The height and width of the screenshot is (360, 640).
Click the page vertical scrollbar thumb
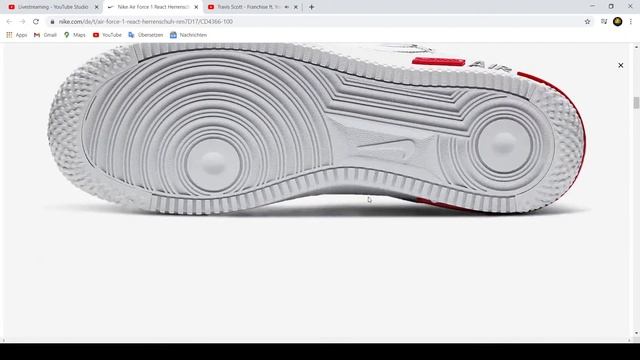click(636, 102)
